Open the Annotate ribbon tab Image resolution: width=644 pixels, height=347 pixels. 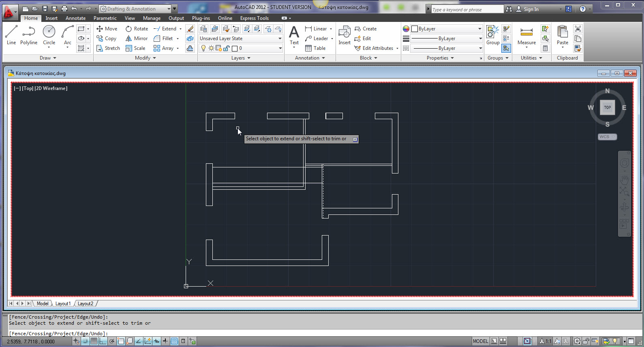(x=75, y=18)
